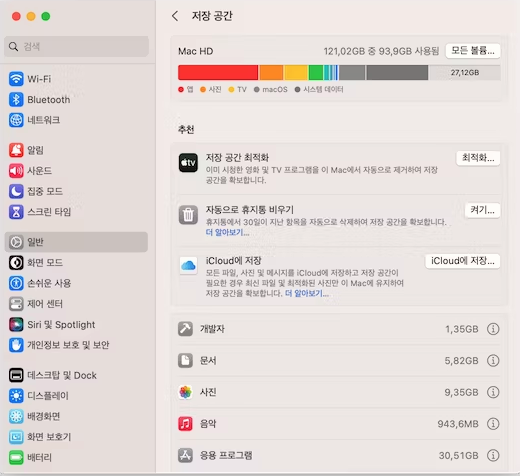Click the 121,02GB 중 93,9GB 사용됨 text
520x476 pixels.
click(381, 51)
